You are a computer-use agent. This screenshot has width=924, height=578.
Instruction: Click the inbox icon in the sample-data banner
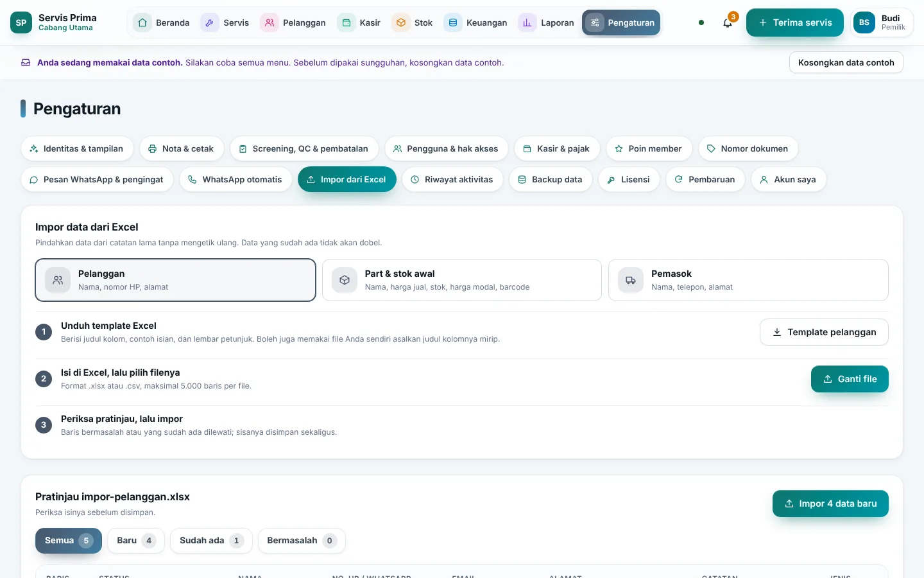[26, 62]
